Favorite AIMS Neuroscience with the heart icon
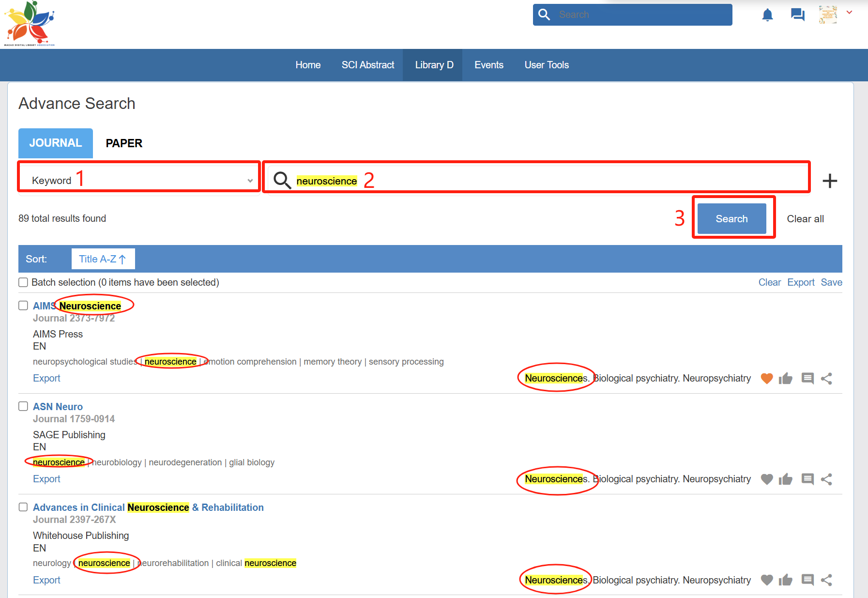Image resolution: width=868 pixels, height=598 pixels. tap(766, 379)
